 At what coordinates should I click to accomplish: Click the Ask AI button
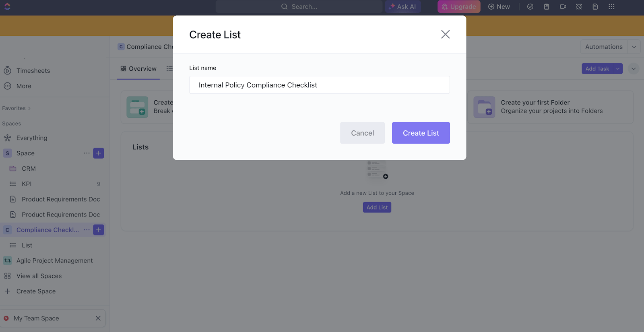click(x=403, y=6)
